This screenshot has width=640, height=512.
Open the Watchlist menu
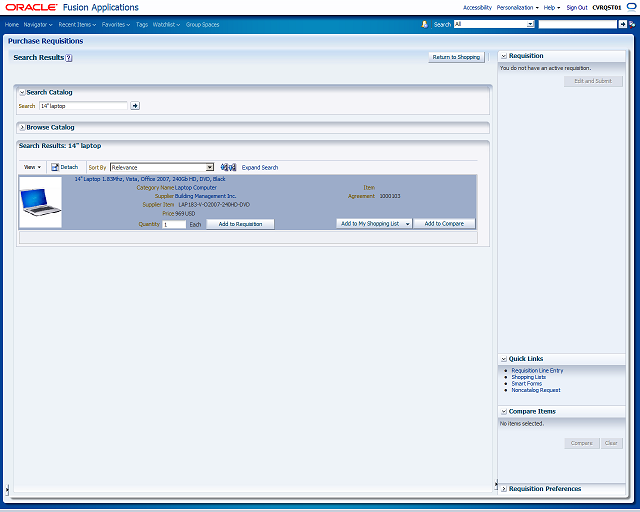[x=166, y=24]
